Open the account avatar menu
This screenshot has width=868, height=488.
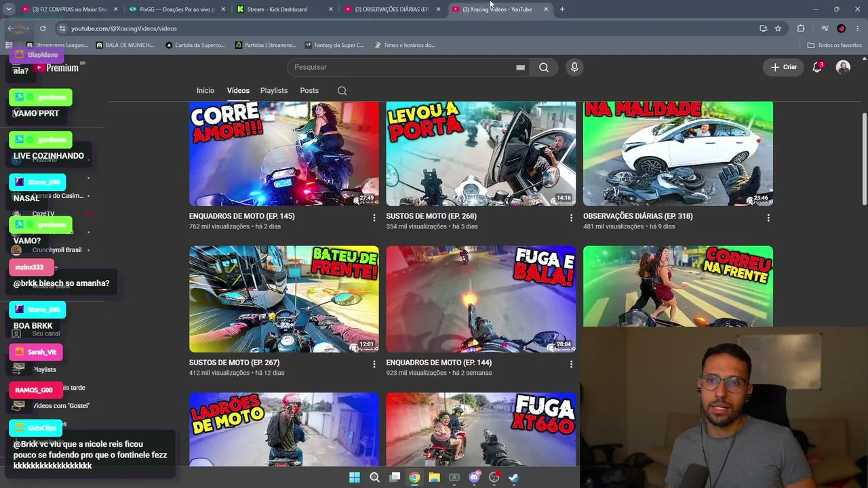tap(843, 67)
